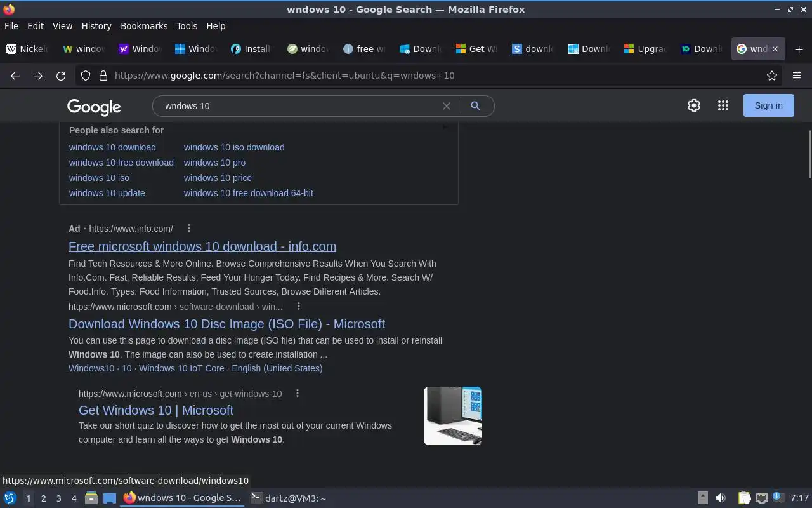Open the dartz@VM3 terminal taskbar entry
The width and height of the screenshot is (812, 508).
point(289,498)
